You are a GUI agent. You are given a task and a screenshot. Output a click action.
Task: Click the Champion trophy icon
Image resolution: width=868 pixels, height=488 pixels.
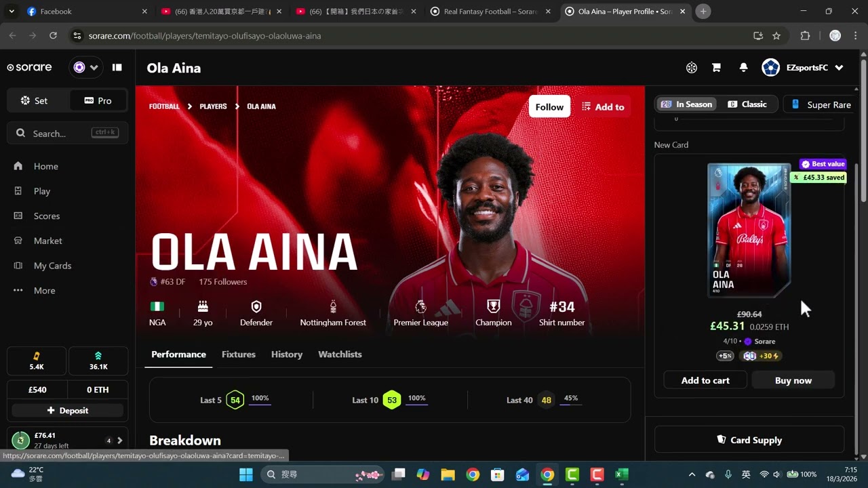pos(494,306)
